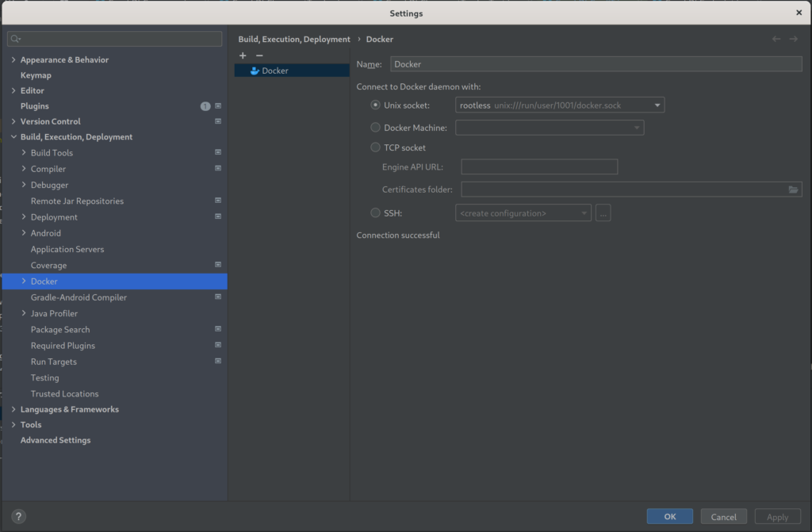812x532 pixels.
Task: Click the project-level icon beside Version Control
Action: coord(218,121)
